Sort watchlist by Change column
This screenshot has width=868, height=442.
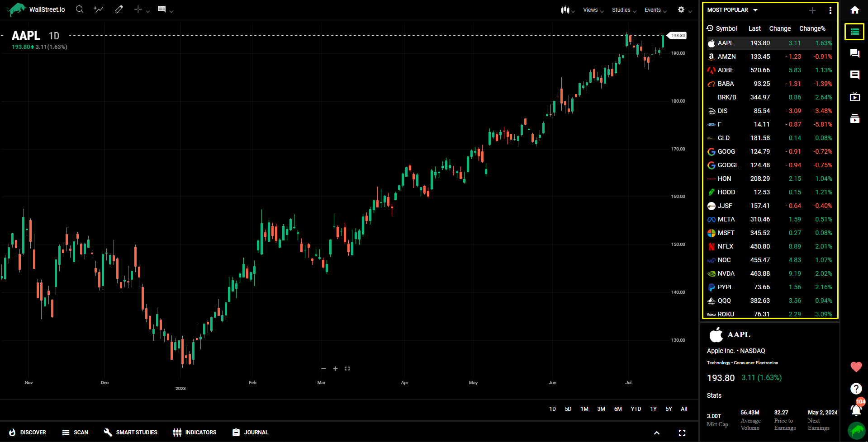pyautogui.click(x=780, y=28)
